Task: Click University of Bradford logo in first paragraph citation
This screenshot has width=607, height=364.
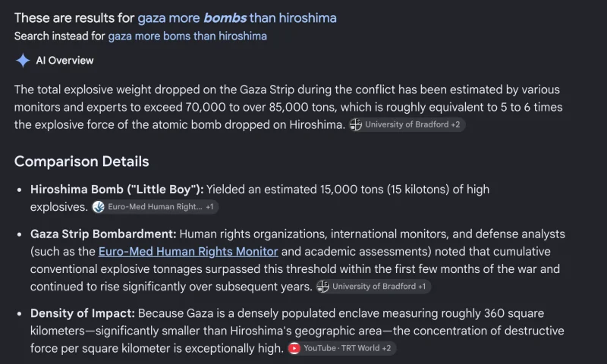Action: [x=356, y=124]
